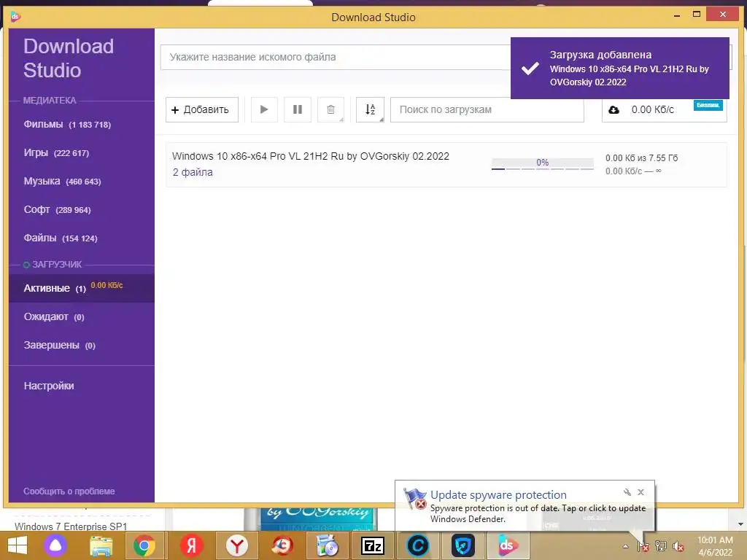Open Alice assistant purple taskbar icon
Screen dimensions: 747x560
coord(55,545)
